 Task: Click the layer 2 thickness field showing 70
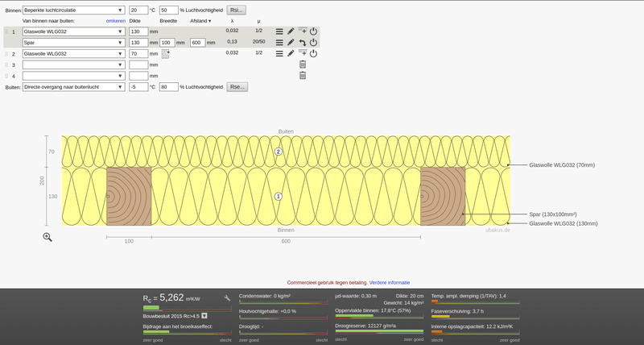click(138, 53)
